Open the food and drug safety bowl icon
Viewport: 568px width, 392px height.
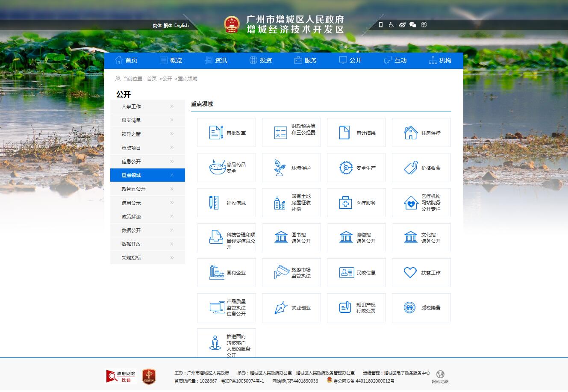[x=218, y=168]
